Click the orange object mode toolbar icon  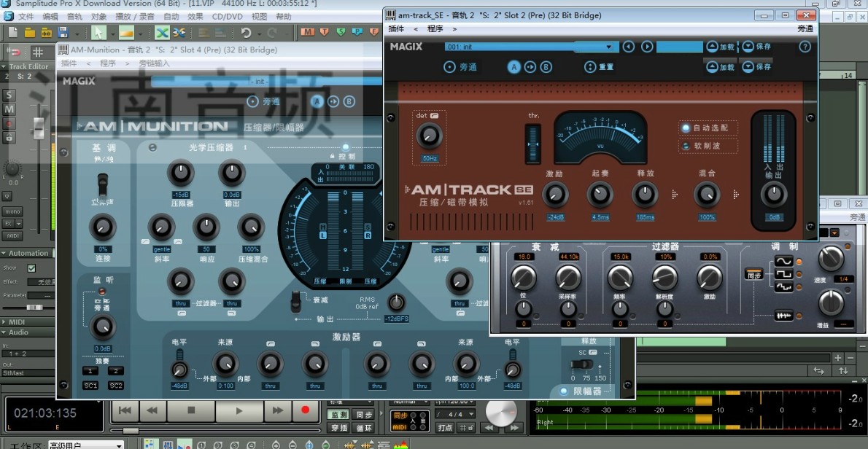(126, 33)
